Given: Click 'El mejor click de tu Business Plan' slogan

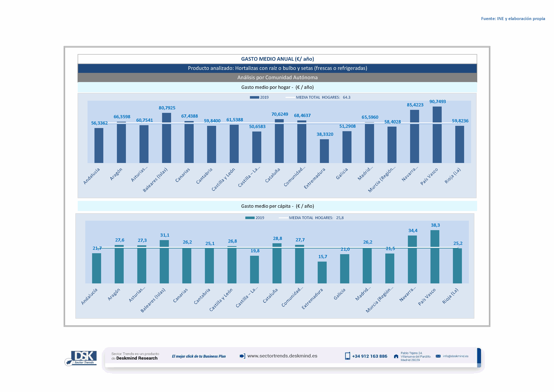Looking at the screenshot, I should coord(199,356).
